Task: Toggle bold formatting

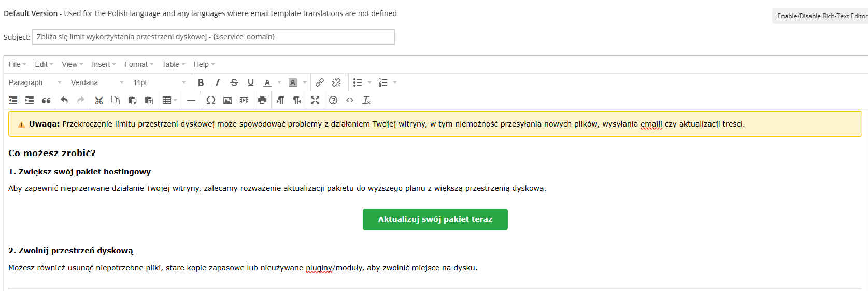Action: point(201,82)
